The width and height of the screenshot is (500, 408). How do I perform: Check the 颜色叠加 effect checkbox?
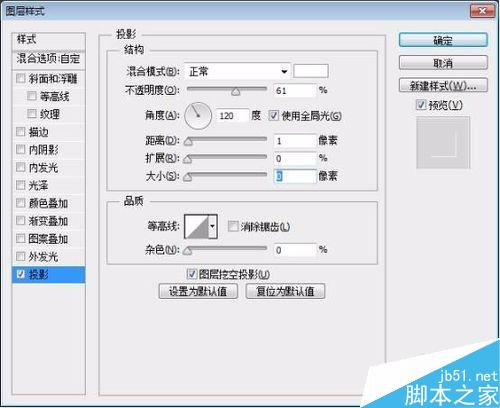click(x=21, y=203)
